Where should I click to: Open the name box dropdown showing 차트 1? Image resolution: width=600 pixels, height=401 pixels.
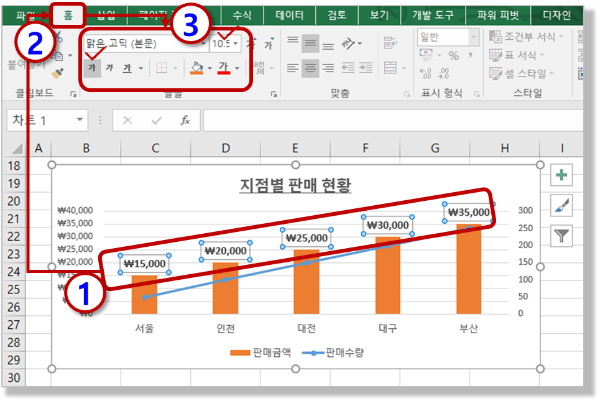click(80, 120)
